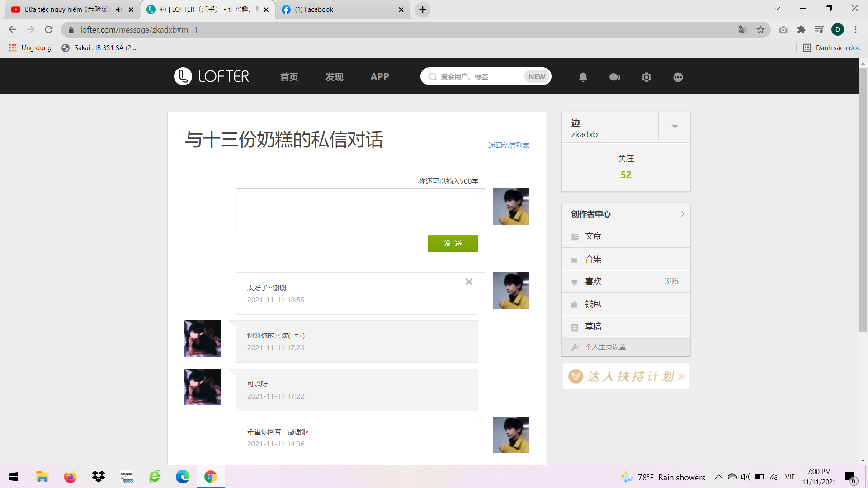The image size is (868, 488).
Task: Click the Google Translate icon in address bar
Action: point(742,30)
